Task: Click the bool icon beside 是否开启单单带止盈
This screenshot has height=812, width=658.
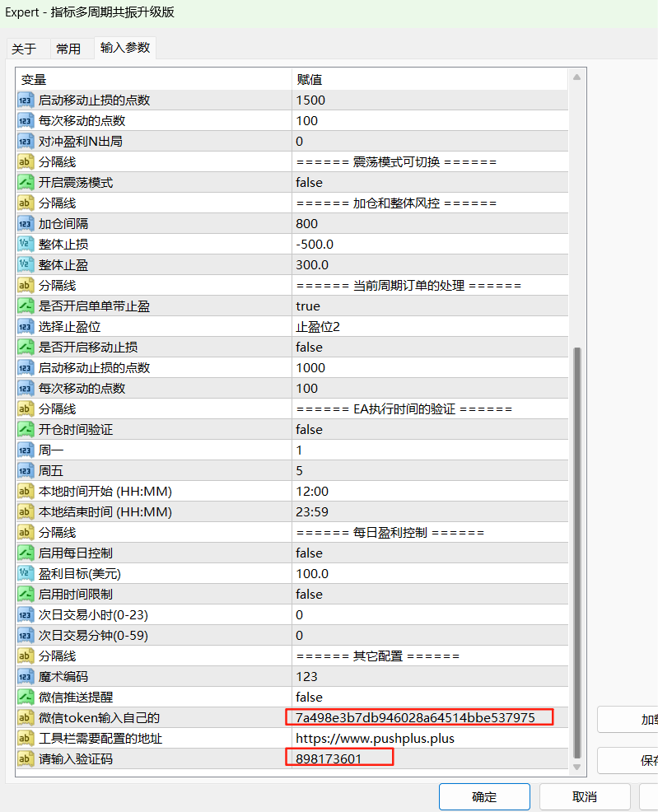Action: click(x=26, y=306)
